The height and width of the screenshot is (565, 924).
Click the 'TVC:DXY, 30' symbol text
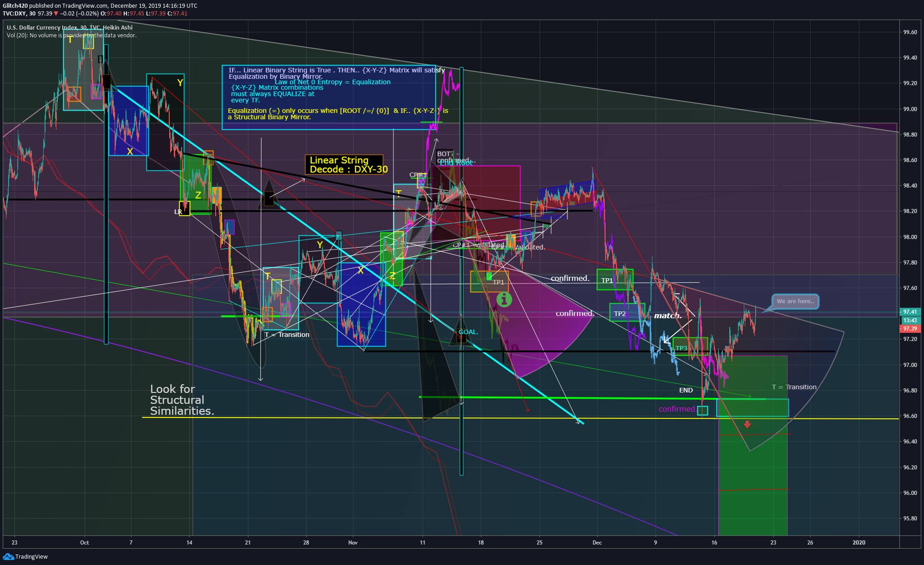pos(19,14)
